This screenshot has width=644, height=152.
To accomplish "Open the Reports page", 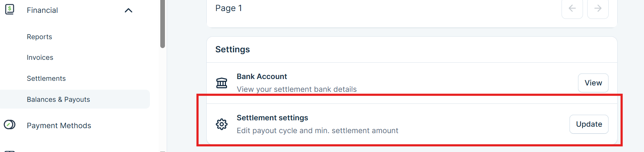I will coord(39,37).
